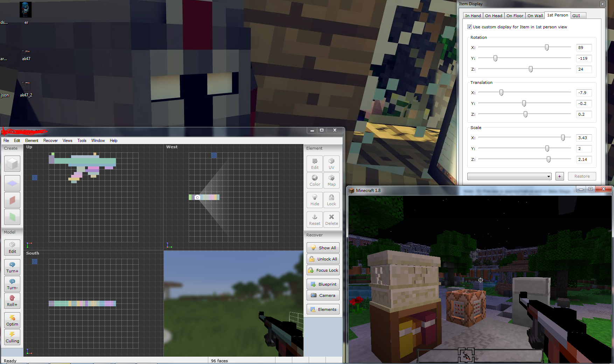Click the Elements button

(323, 309)
